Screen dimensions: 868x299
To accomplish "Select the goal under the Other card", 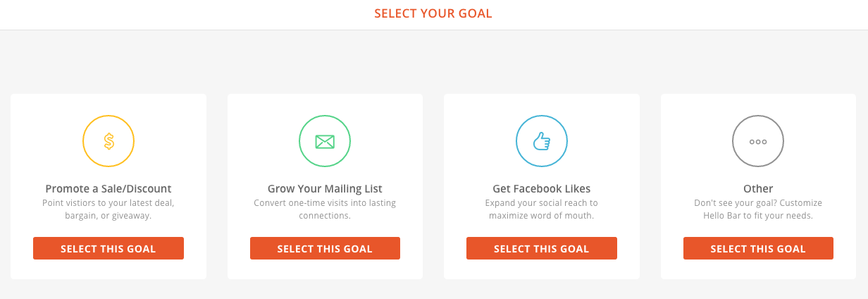I will tap(758, 248).
